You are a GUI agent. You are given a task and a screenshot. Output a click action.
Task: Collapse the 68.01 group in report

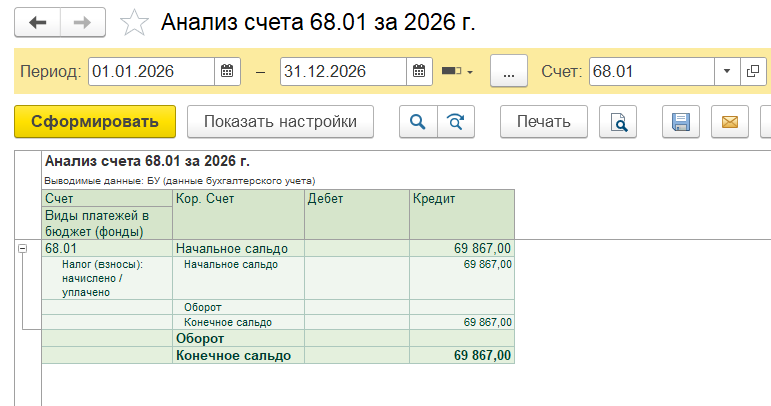point(22,249)
